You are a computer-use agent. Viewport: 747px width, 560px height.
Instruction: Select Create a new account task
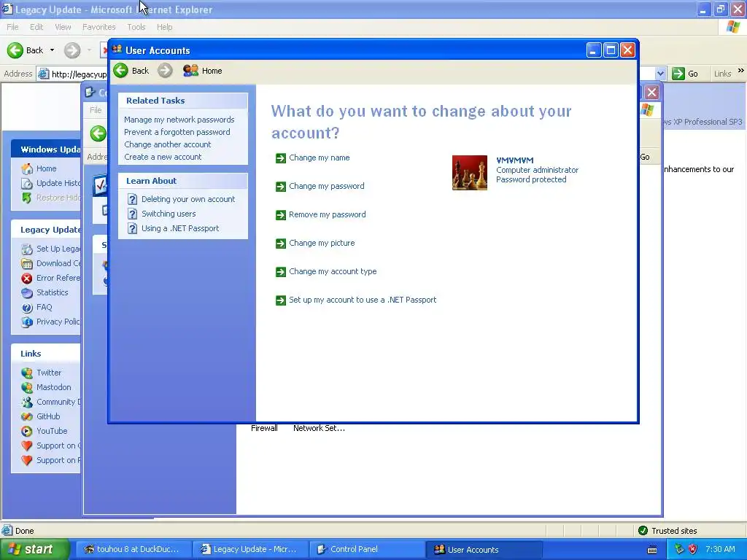click(163, 157)
